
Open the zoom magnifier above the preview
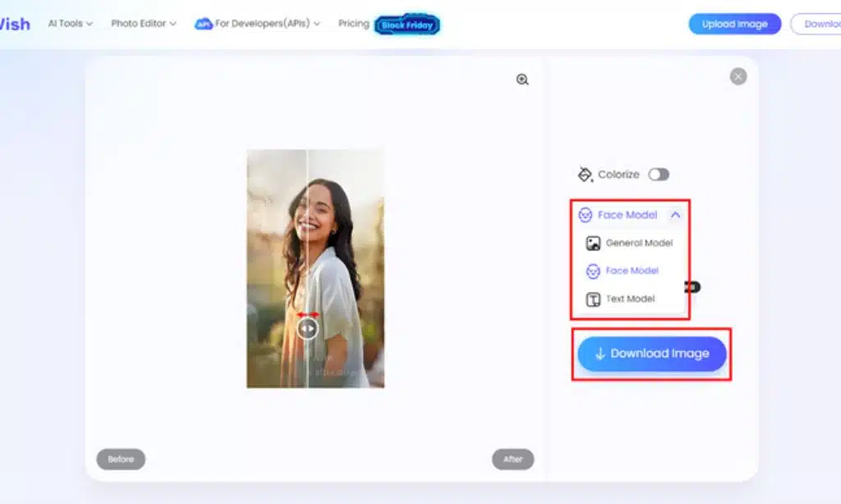click(521, 80)
